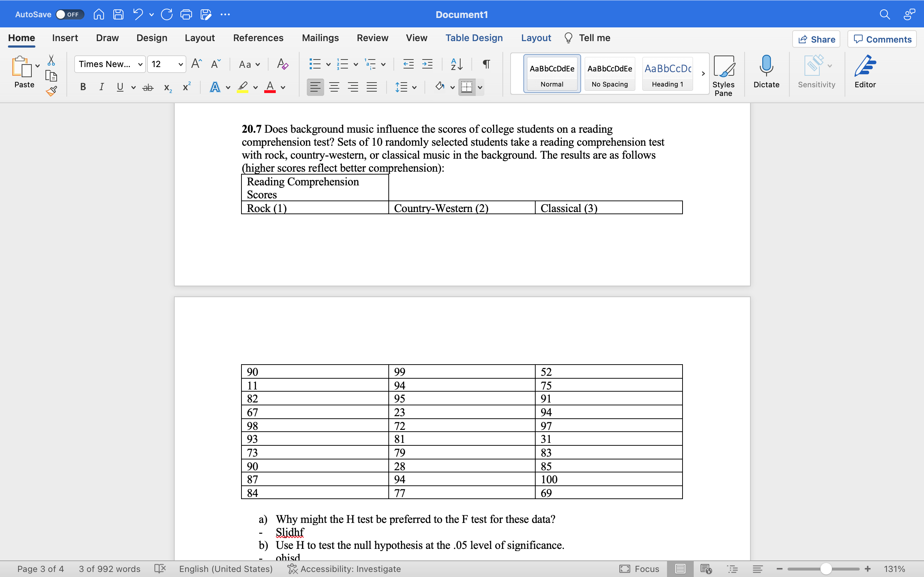Image resolution: width=924 pixels, height=577 pixels.
Task: Open the Sort dialog
Action: 456,64
